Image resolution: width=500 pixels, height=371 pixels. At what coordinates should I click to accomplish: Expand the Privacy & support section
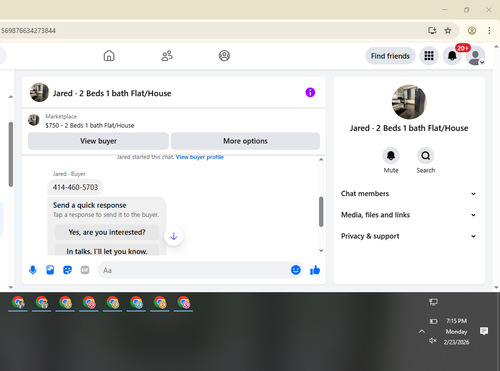pyautogui.click(x=409, y=236)
